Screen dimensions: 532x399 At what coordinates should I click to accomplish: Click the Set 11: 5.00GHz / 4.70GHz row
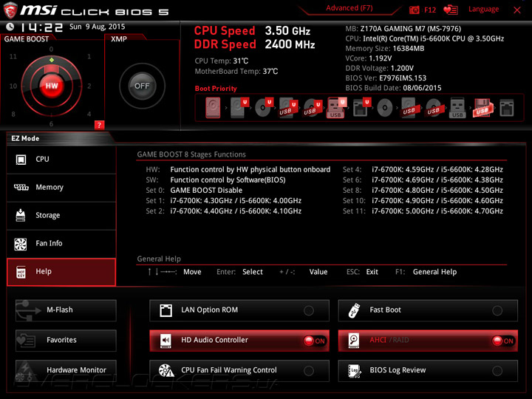coord(423,211)
